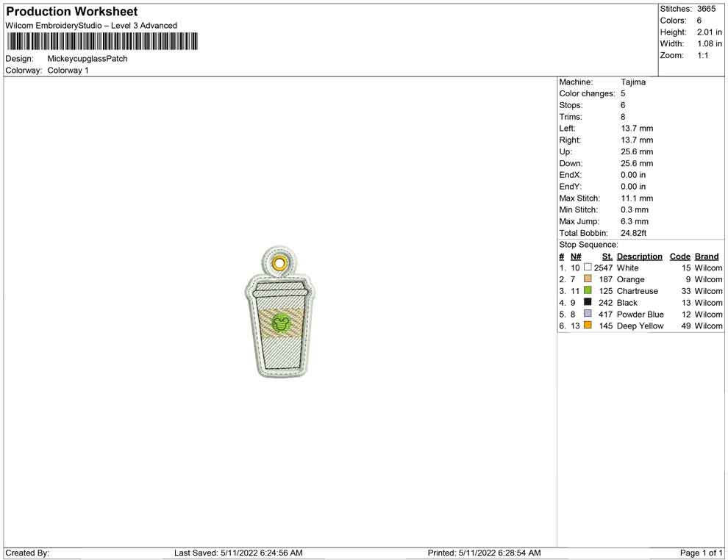Click the code '49' in Deep Yellow row
This screenshot has height=560, width=728.
pyautogui.click(x=686, y=326)
